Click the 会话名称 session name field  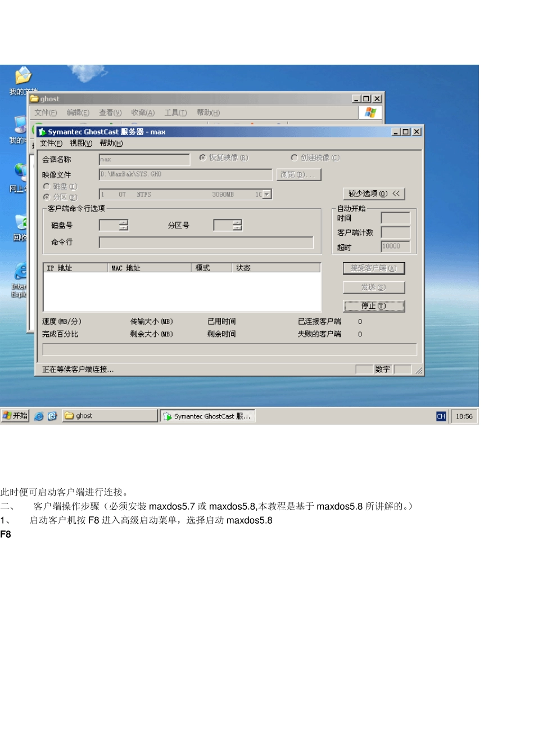(x=144, y=160)
